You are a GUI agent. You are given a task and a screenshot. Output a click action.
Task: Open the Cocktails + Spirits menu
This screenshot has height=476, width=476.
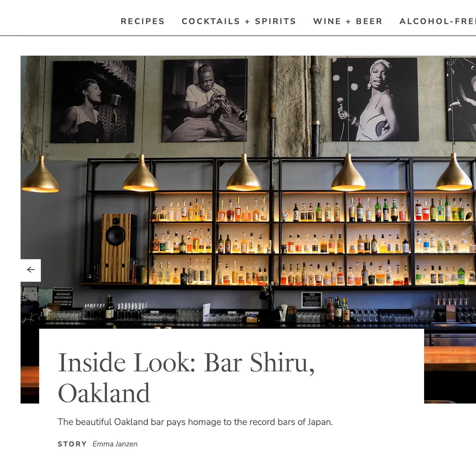(239, 21)
